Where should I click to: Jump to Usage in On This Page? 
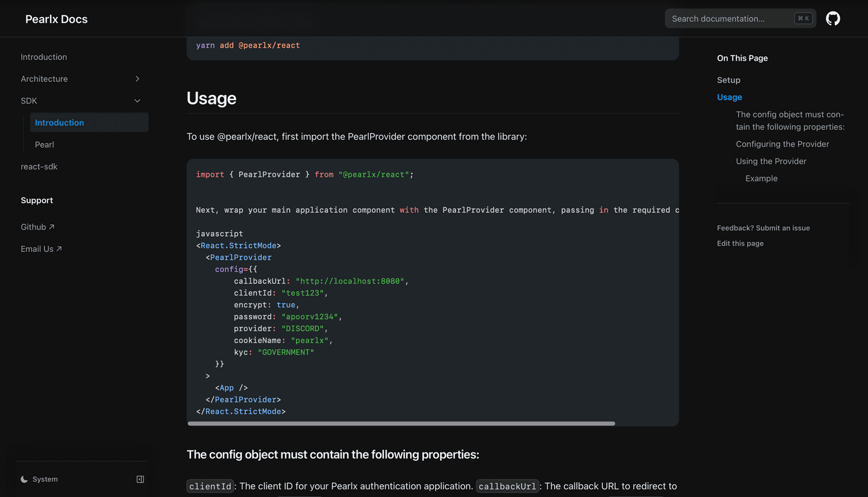[x=729, y=97]
